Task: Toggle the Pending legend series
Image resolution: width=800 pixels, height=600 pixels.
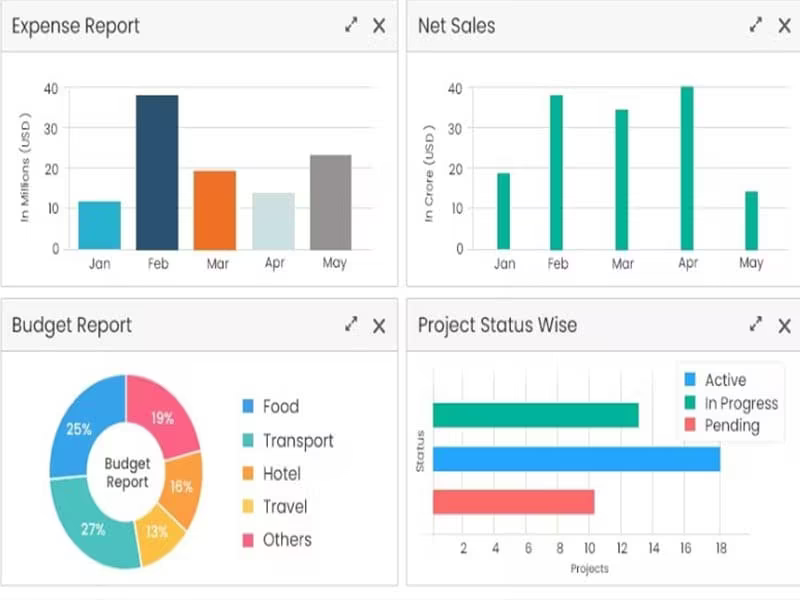Action: coord(722,425)
